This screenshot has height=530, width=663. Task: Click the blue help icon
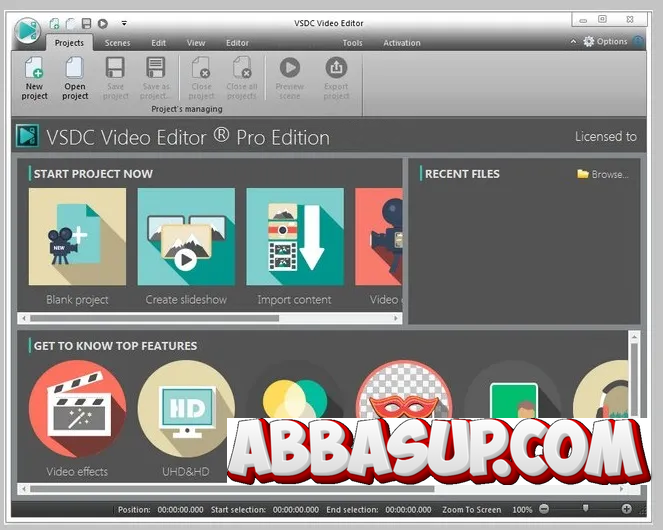pyautogui.click(x=638, y=41)
